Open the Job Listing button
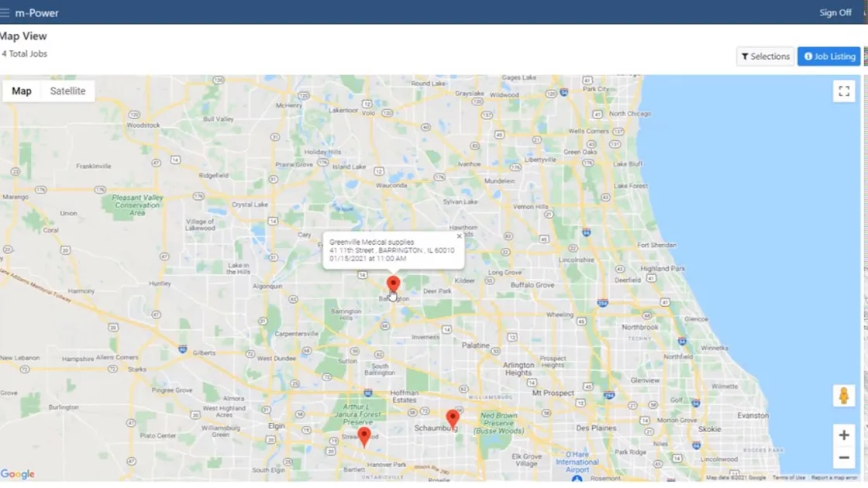The height and width of the screenshot is (488, 868). click(828, 57)
